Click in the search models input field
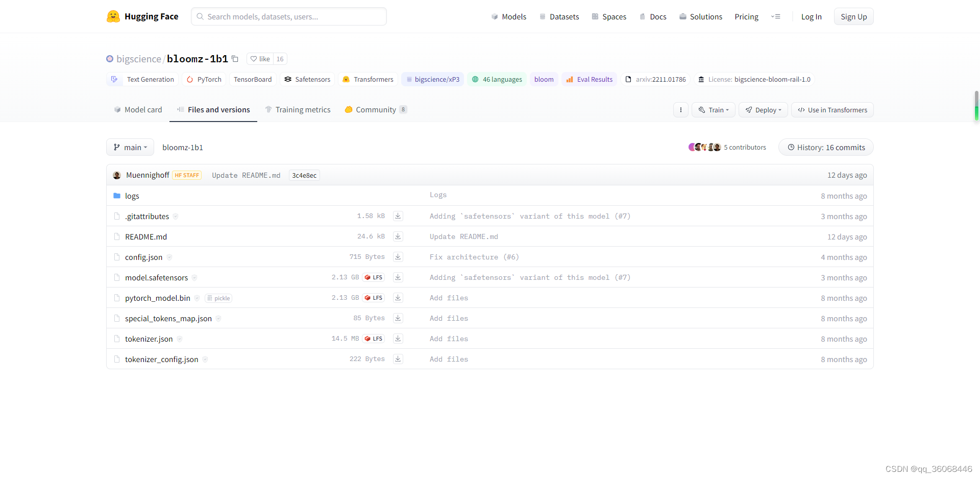The width and height of the screenshot is (980, 478). [x=289, y=16]
